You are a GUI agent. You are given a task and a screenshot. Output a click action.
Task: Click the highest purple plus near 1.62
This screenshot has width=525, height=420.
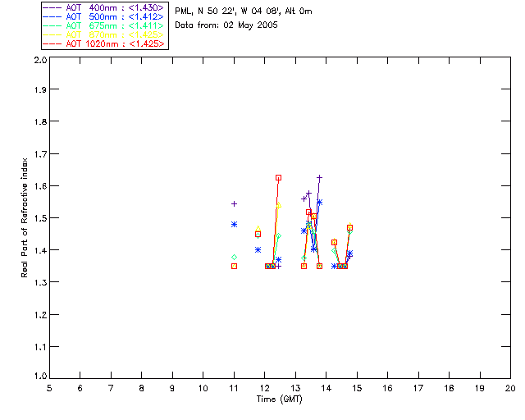(x=319, y=177)
